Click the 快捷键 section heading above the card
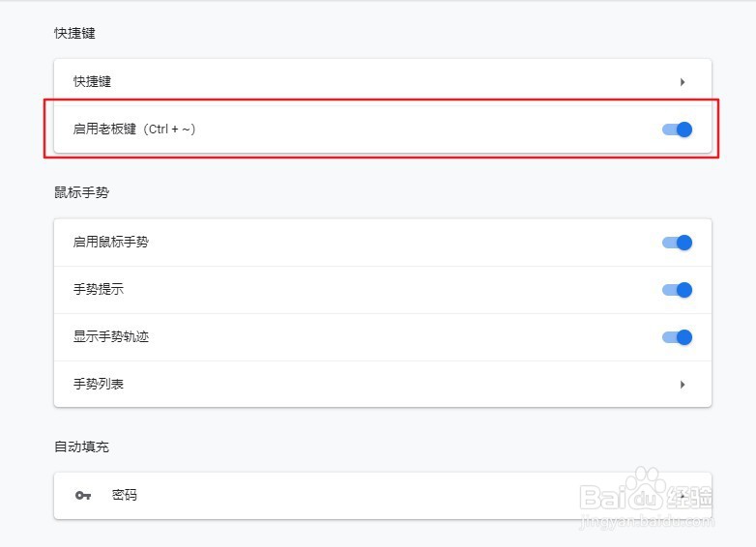The image size is (756, 547). click(x=74, y=34)
